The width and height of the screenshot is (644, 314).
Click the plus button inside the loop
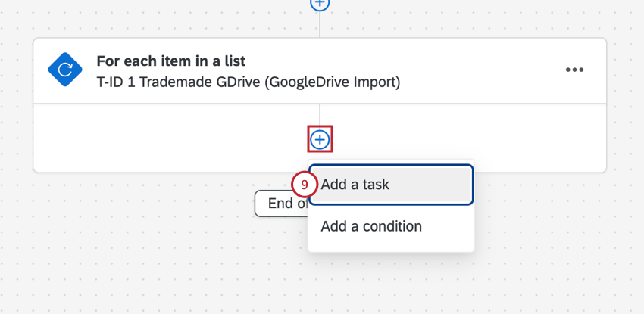320,139
